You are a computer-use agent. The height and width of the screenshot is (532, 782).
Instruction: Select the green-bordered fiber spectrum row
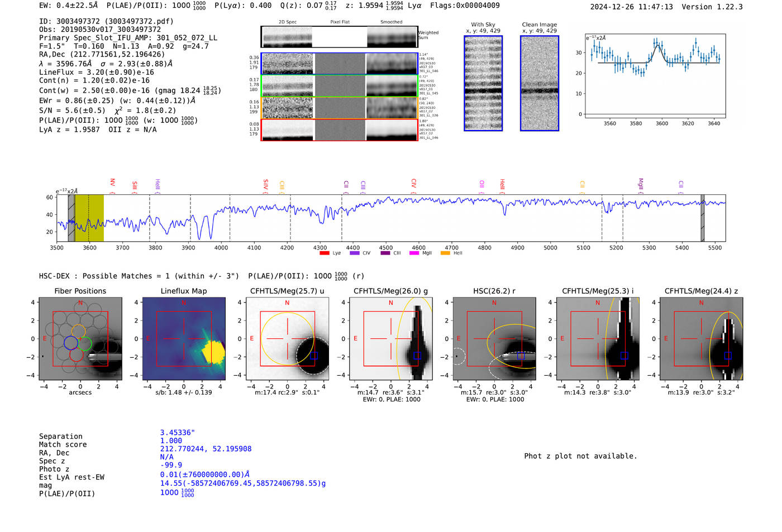[339, 86]
